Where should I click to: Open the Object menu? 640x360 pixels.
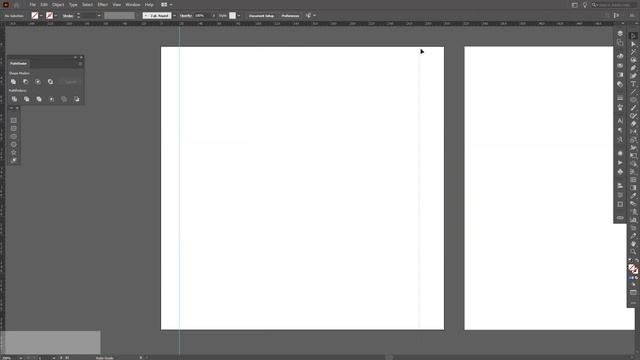58,4
